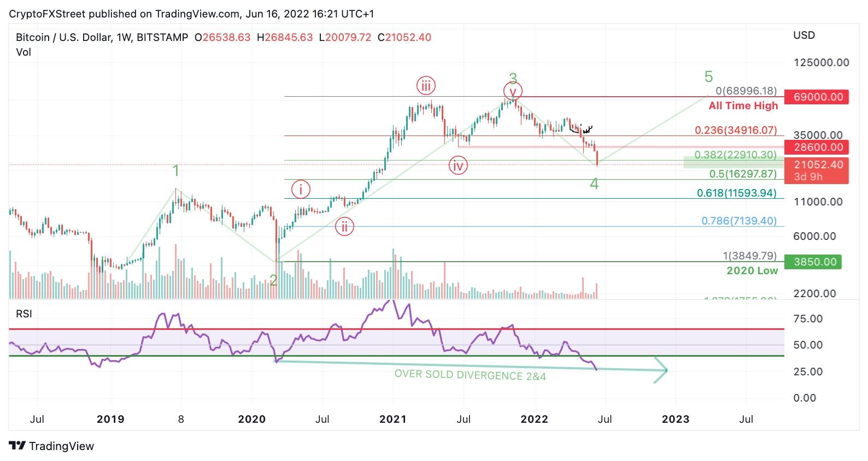Select 2023 on the time axis
This screenshot has width=868, height=461.
(676, 419)
